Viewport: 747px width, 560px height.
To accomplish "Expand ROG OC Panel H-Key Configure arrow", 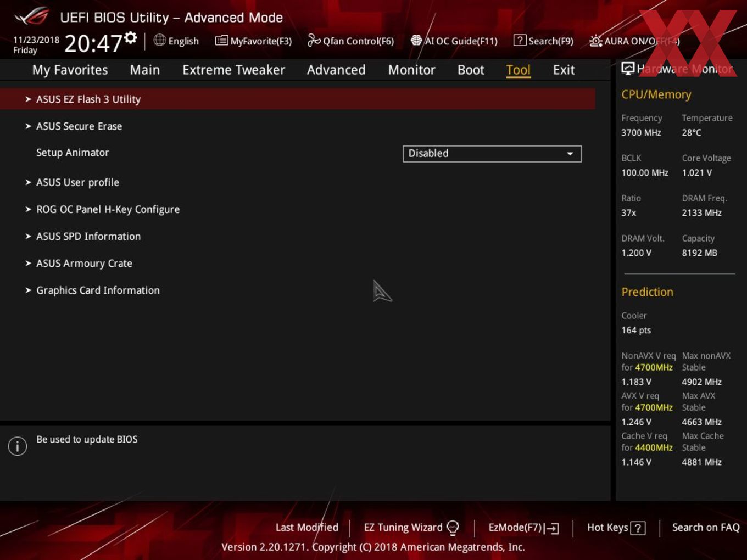I will pos(28,209).
